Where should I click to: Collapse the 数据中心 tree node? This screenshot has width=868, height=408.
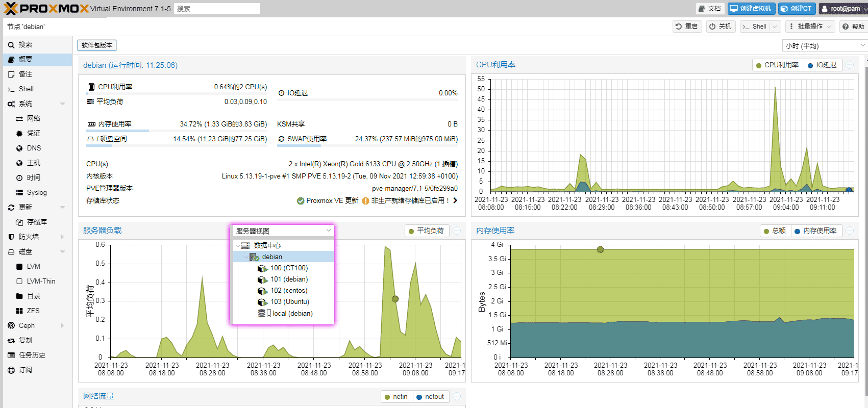(x=238, y=245)
